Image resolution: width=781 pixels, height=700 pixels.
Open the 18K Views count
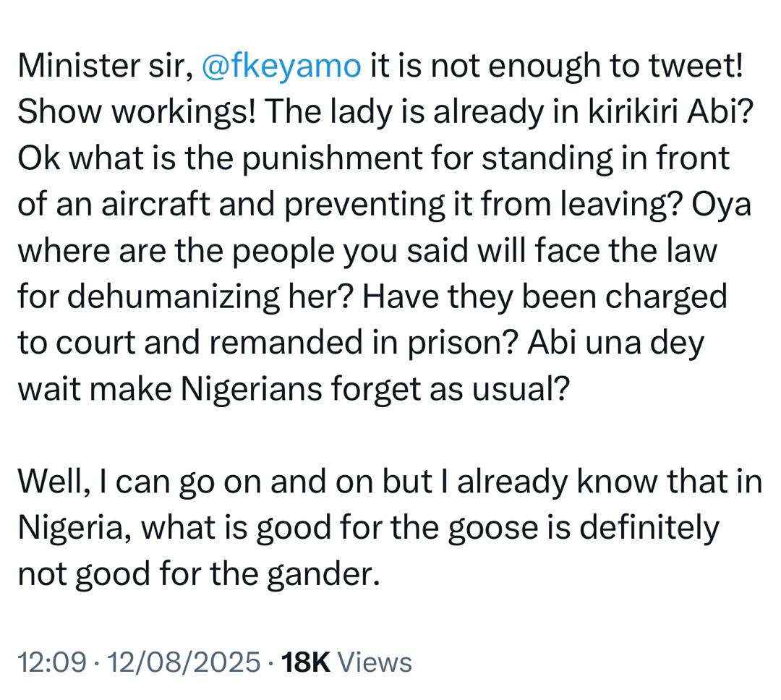tap(305, 662)
